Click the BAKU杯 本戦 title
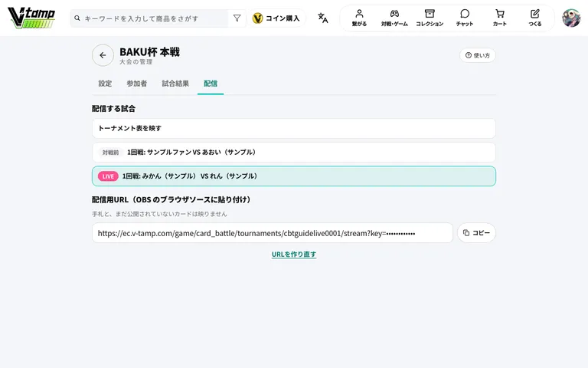588x368 pixels. pos(149,52)
